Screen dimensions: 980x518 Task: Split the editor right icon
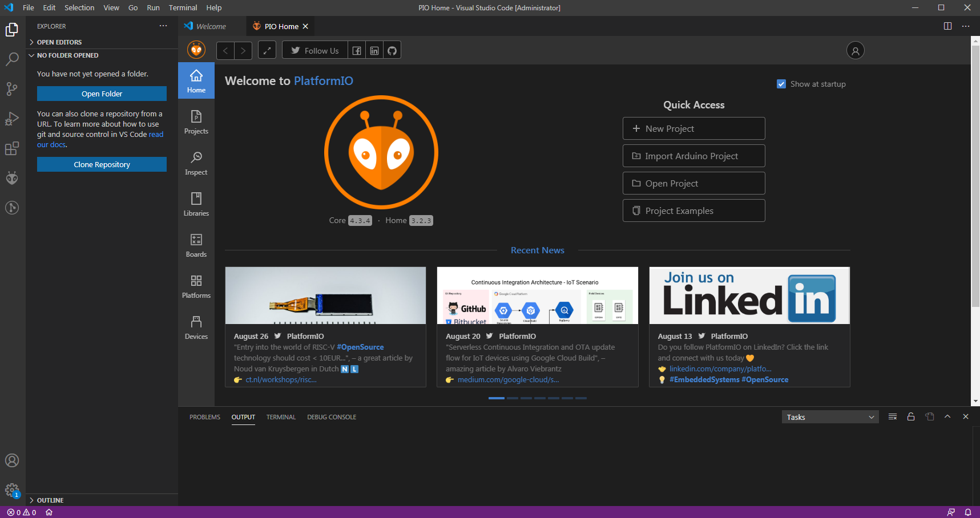coord(947,26)
